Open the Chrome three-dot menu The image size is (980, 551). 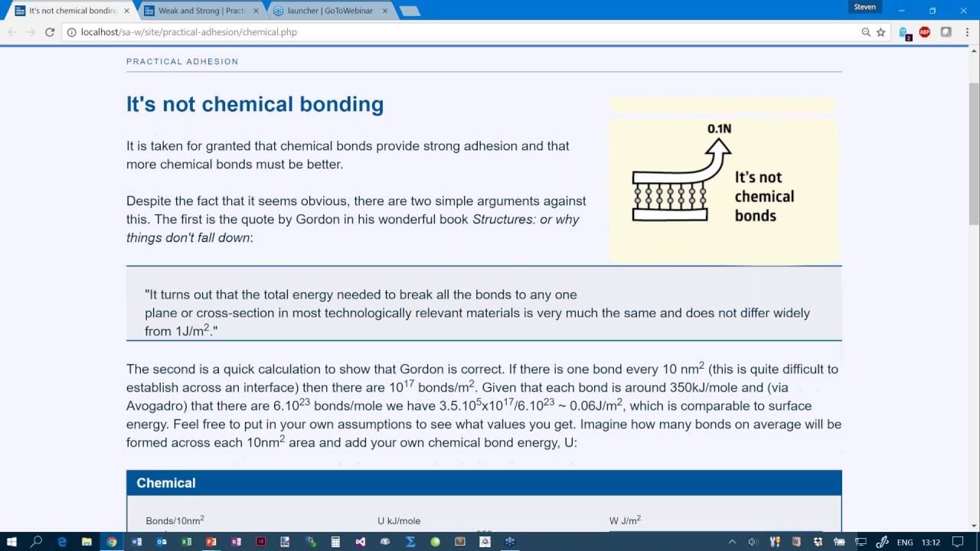(x=966, y=32)
